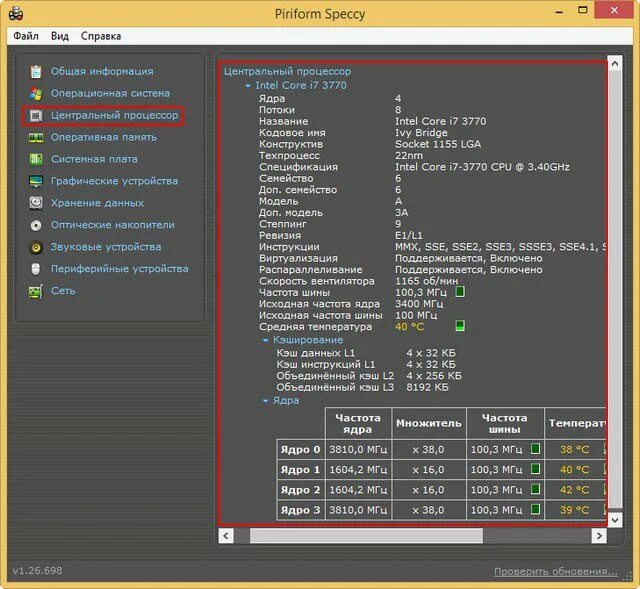The height and width of the screenshot is (589, 640).
Task: Click the vertical scrollbar thumb
Action: 615,290
